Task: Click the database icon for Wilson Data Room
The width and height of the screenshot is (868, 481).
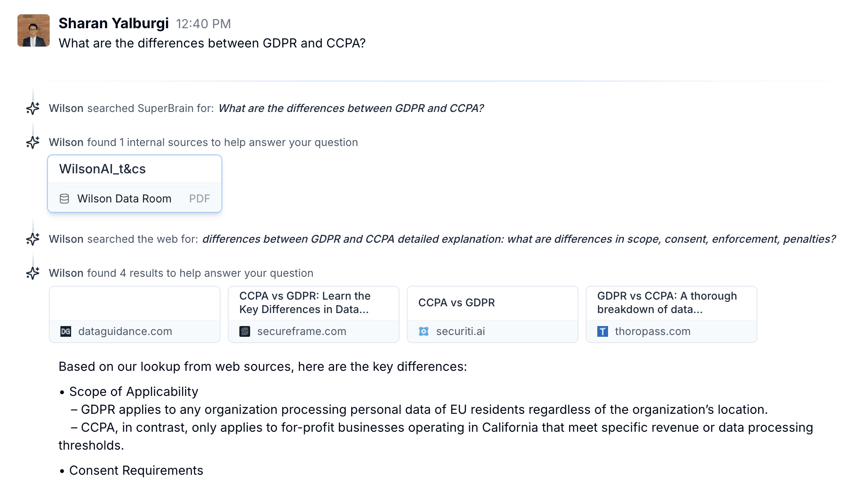Action: click(x=64, y=199)
